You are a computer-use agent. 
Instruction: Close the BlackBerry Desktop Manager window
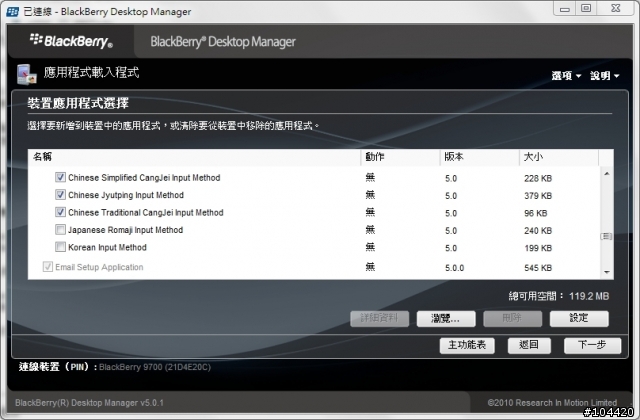616,9
